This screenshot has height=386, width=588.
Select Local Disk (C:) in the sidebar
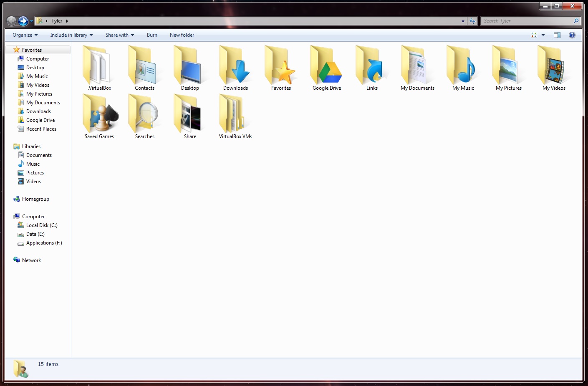(x=41, y=225)
